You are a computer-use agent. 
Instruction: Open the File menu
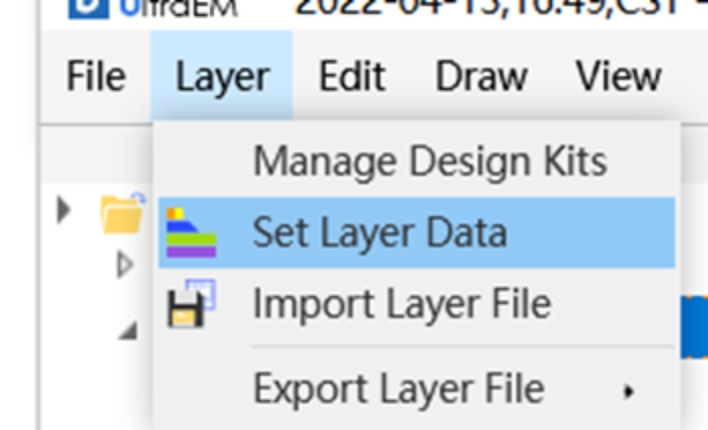pos(96,77)
